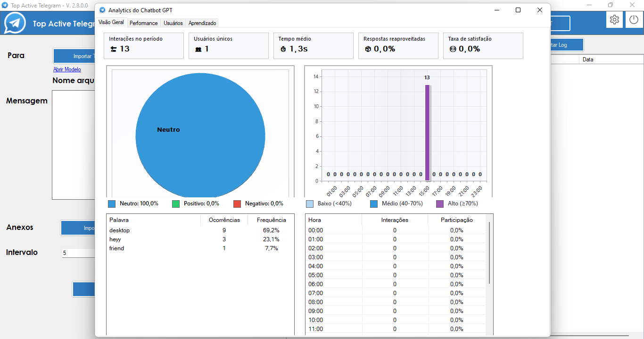644x339 pixels.
Task: Click the average time stopwatch icon
Action: [x=283, y=49]
